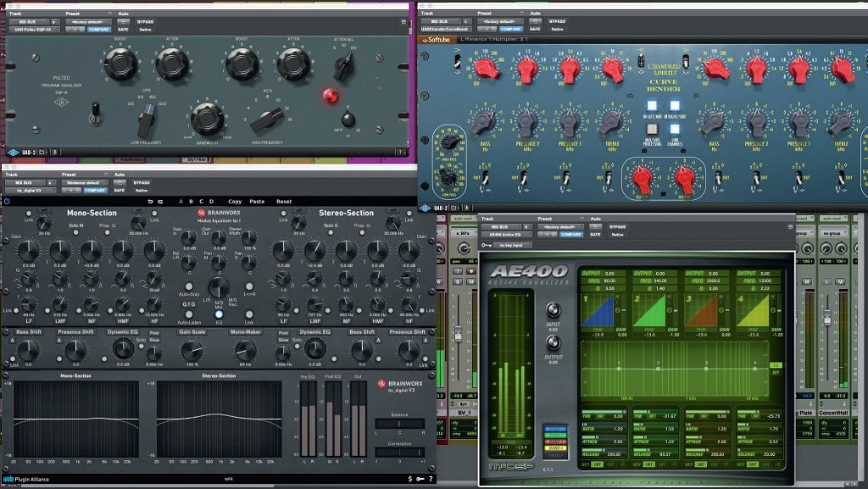This screenshot has height=489, width=868.
Task: Open the Pultec factory default preset dropdown
Action: 88,22
